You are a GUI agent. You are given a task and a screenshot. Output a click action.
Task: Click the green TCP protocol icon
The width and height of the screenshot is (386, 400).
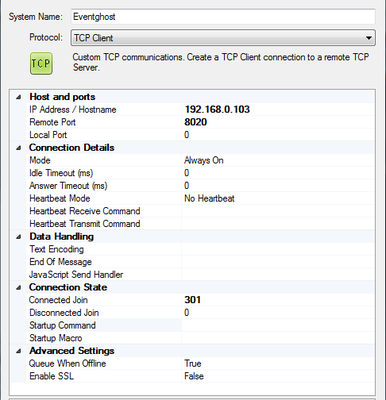41,63
